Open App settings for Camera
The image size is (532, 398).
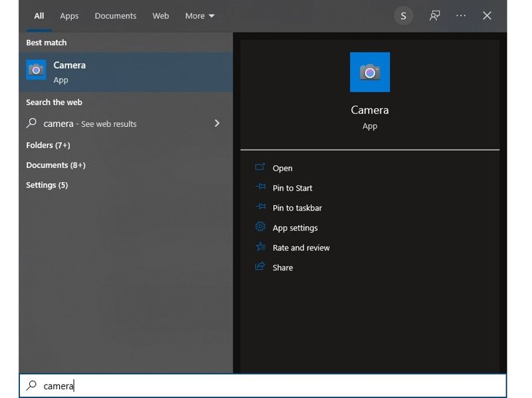pos(295,228)
